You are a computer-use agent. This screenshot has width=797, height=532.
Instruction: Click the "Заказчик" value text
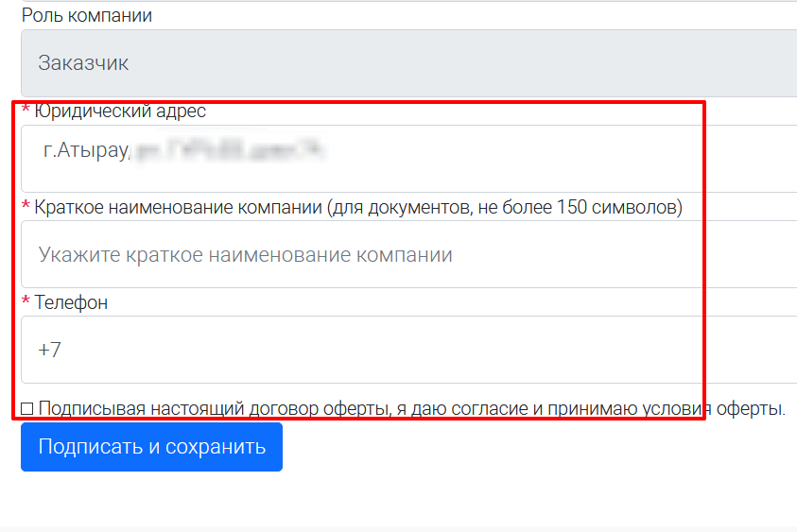click(83, 63)
